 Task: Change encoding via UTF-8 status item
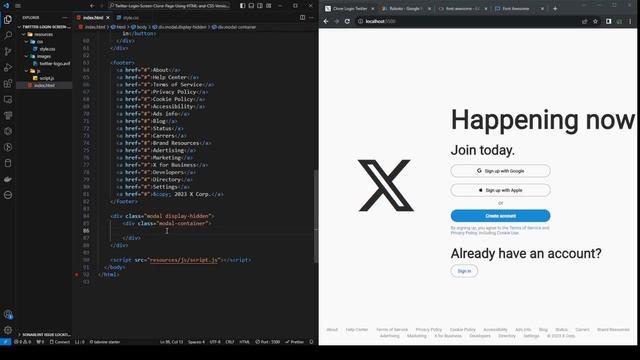tap(215, 342)
